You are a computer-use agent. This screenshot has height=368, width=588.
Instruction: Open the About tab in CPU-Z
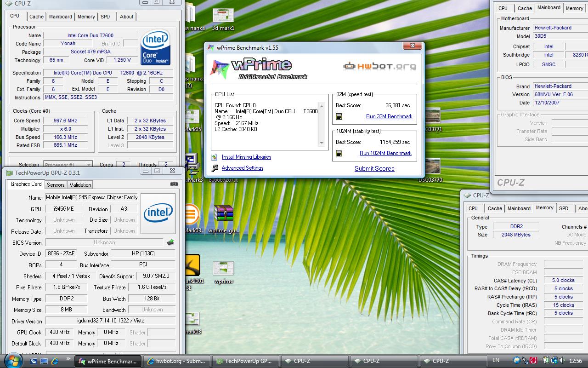pyautogui.click(x=127, y=17)
